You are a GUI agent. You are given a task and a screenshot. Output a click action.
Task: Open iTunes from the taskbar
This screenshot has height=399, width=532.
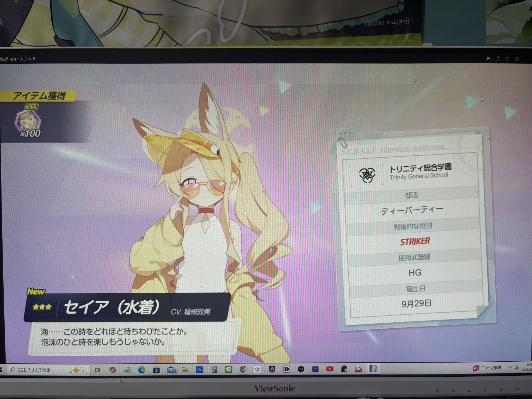257,369
